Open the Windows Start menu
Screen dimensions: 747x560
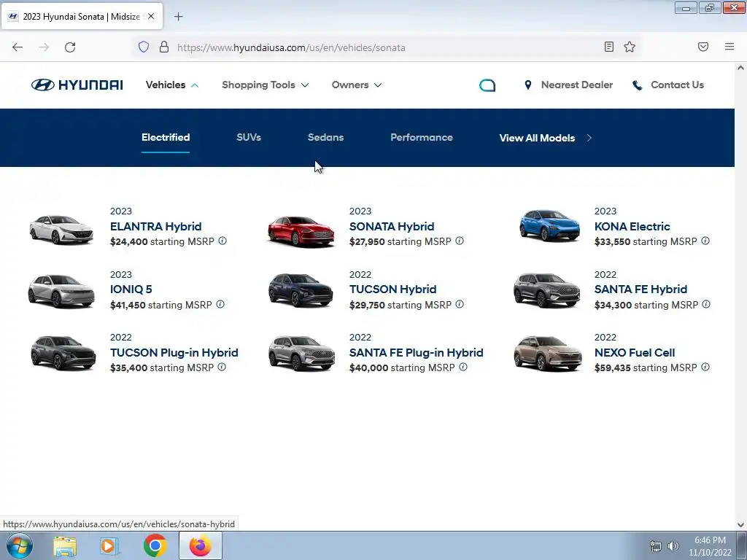click(x=20, y=545)
